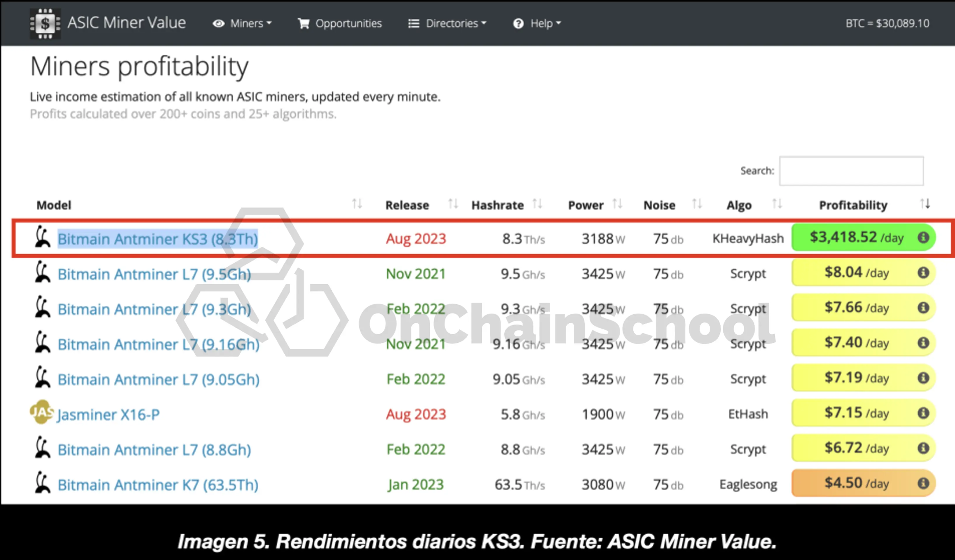The width and height of the screenshot is (955, 560).
Task: Click the 1900 W power value
Action: point(603,414)
